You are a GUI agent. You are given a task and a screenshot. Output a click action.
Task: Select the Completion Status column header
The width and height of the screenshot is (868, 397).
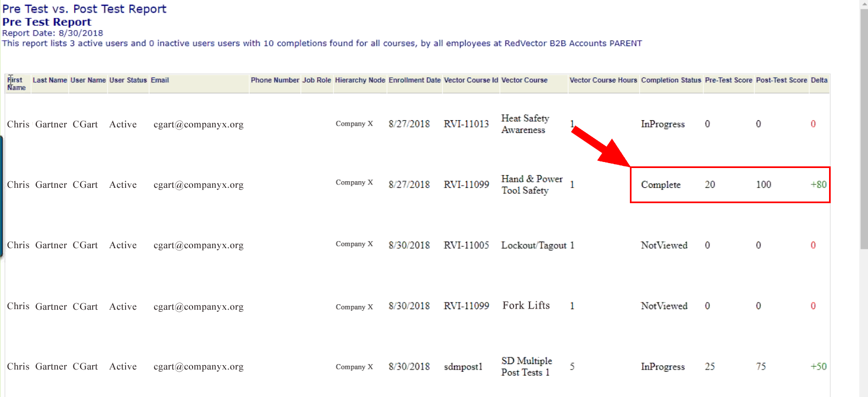pyautogui.click(x=670, y=80)
